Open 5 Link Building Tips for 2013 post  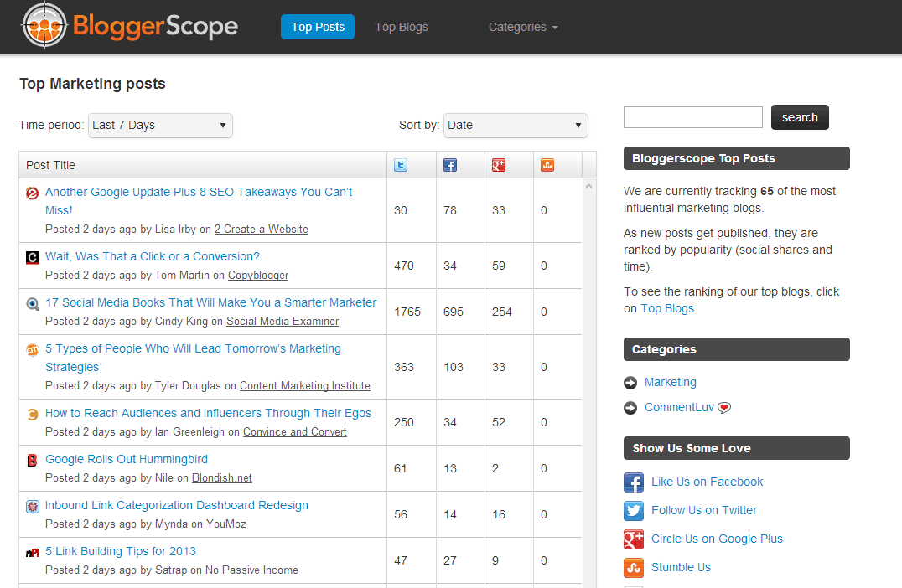[121, 551]
